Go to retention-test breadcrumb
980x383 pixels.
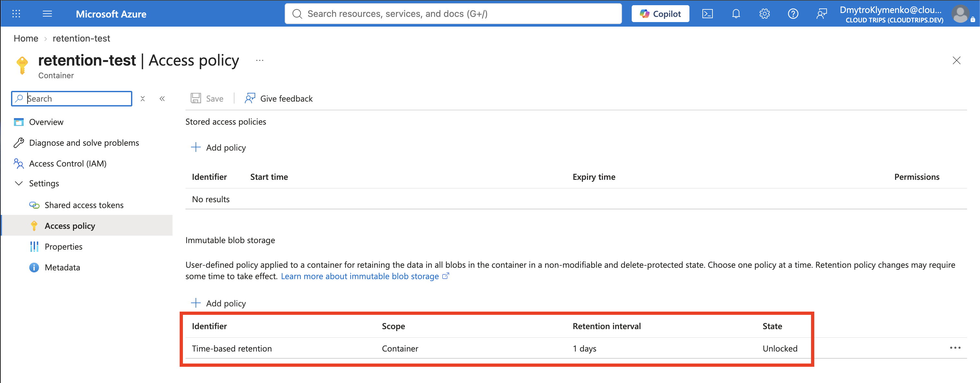81,38
